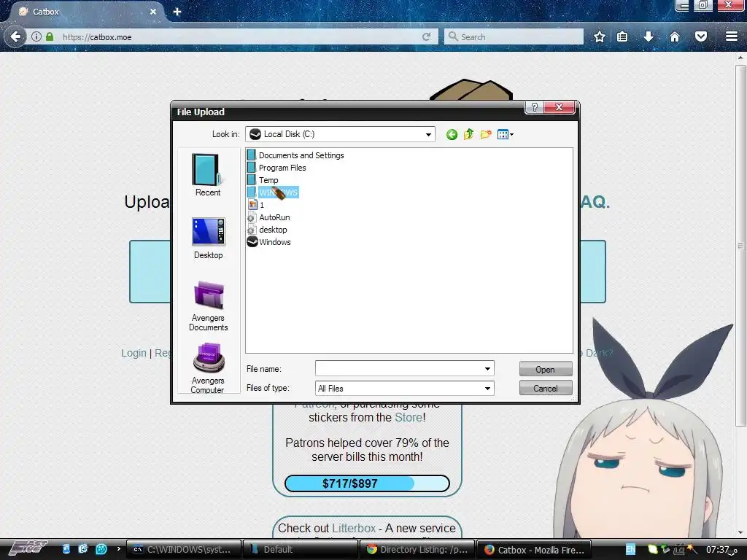747x560 pixels.
Task: Jump to Desktop in places bar
Action: [x=208, y=238]
